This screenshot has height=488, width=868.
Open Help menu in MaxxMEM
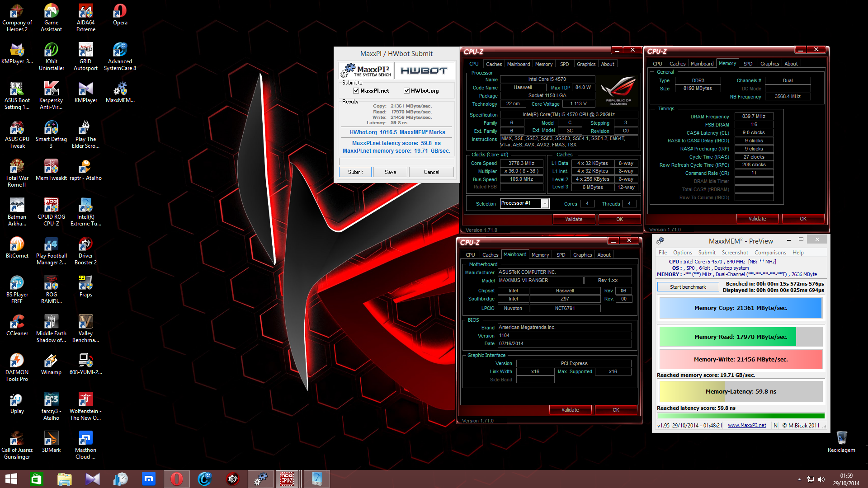click(x=798, y=253)
